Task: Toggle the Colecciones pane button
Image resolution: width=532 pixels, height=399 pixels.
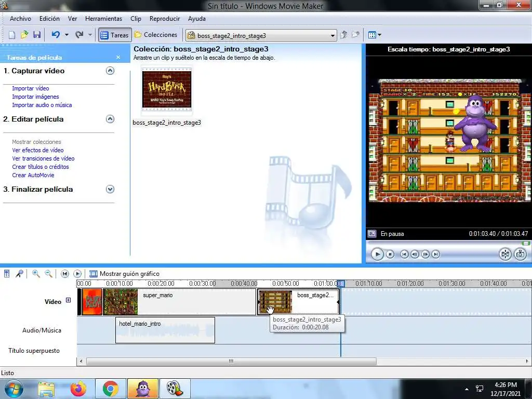Action: tap(156, 35)
